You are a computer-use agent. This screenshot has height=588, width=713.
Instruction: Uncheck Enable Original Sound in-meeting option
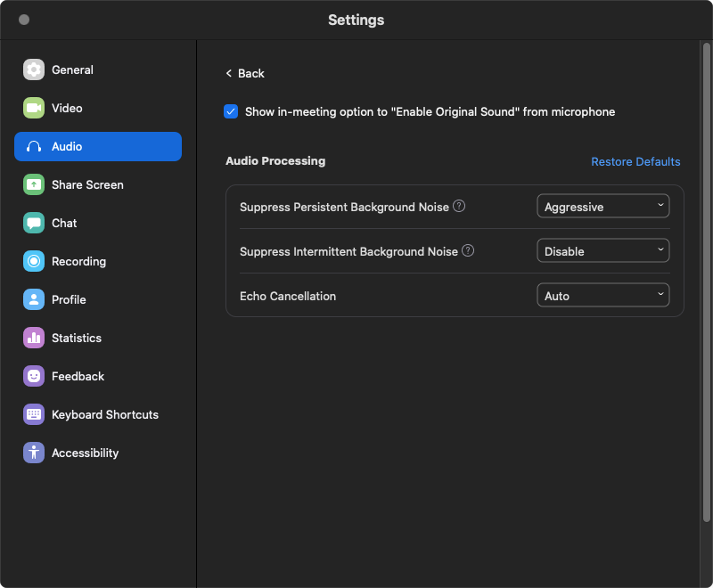tap(231, 112)
